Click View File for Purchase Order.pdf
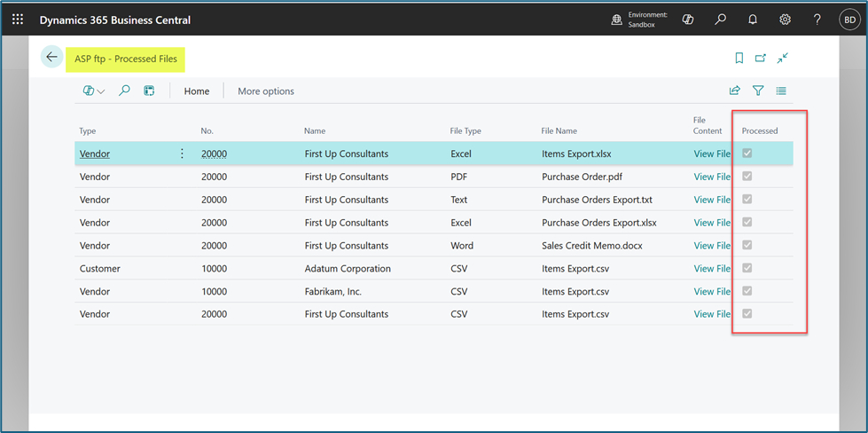The width and height of the screenshot is (868, 433). 712,177
